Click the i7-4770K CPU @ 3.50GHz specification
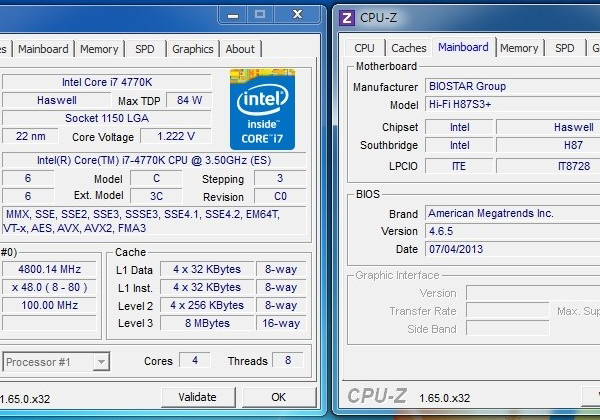600x420 pixels. tap(154, 160)
